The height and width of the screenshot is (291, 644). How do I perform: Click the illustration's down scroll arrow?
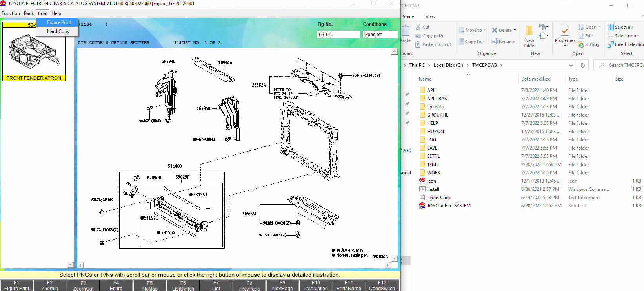pyautogui.click(x=395, y=258)
